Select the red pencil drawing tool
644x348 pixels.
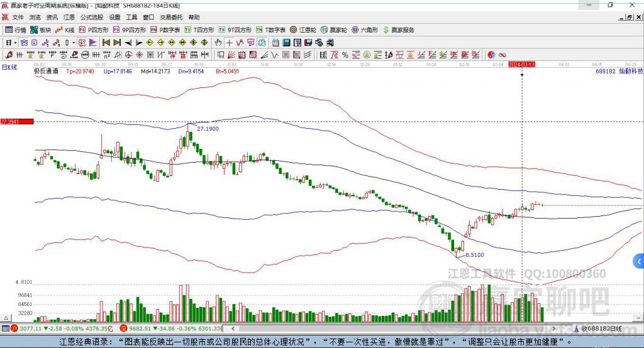pos(9,55)
